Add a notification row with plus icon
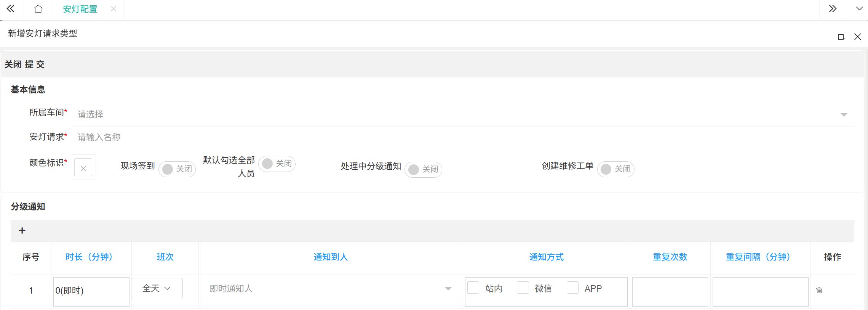Image resolution: width=868 pixels, height=310 pixels. (22, 231)
